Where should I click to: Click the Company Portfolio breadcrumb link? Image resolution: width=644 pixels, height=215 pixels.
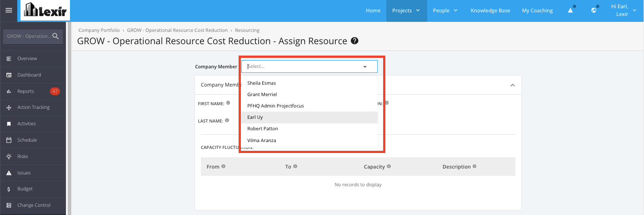99,30
